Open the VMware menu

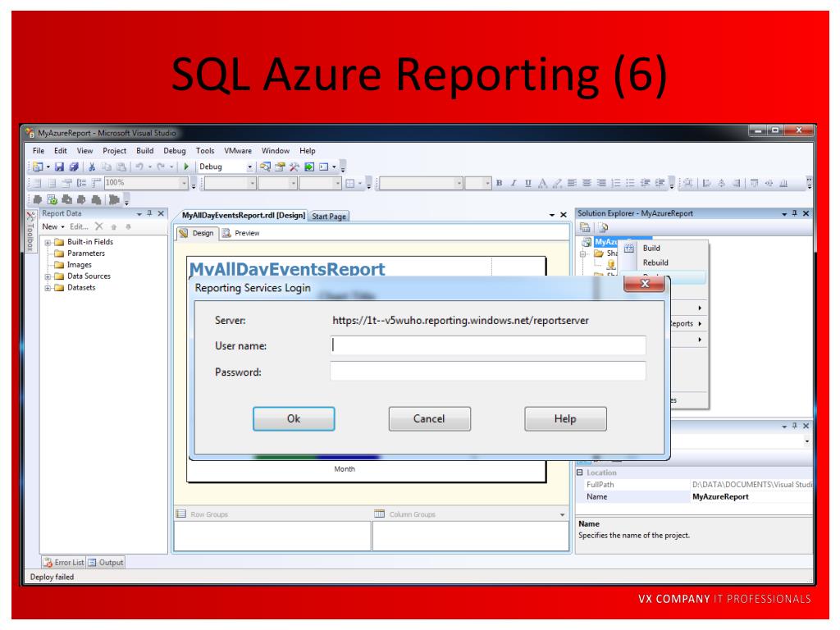click(238, 151)
